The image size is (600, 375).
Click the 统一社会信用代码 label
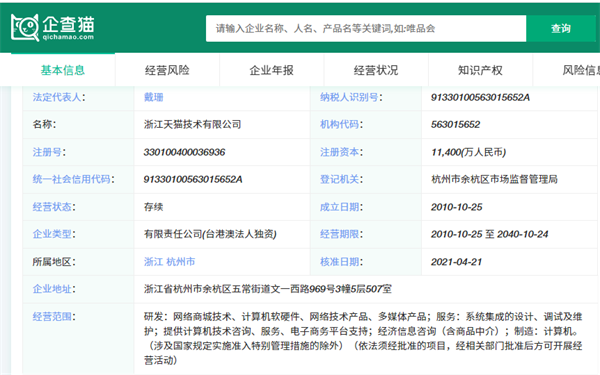click(x=73, y=179)
